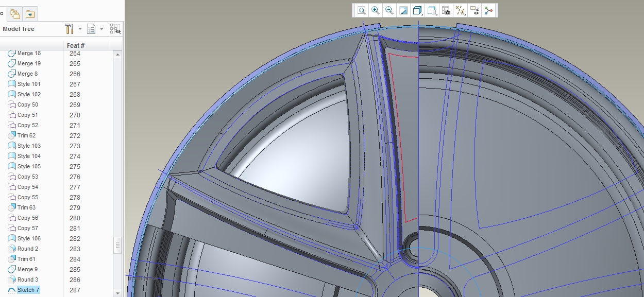The width and height of the screenshot is (644, 297).
Task: Select Copy 56 feature
Action: pos(28,218)
